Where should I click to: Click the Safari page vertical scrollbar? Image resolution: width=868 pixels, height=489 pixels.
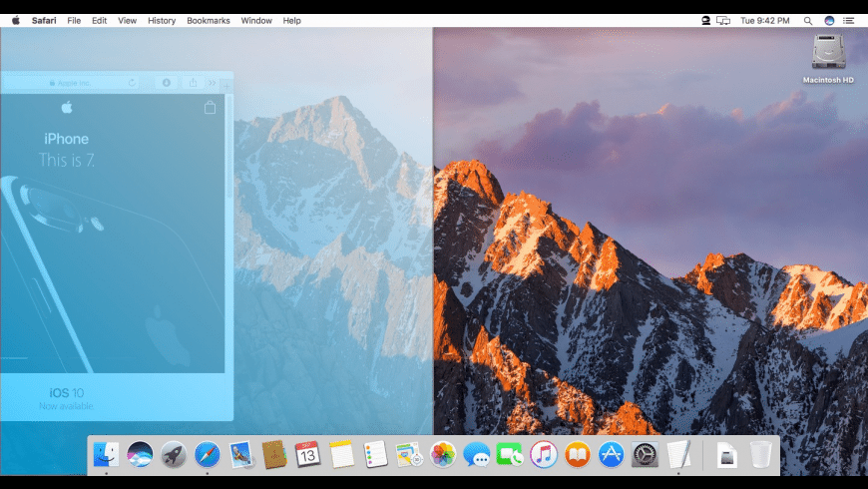[228, 150]
